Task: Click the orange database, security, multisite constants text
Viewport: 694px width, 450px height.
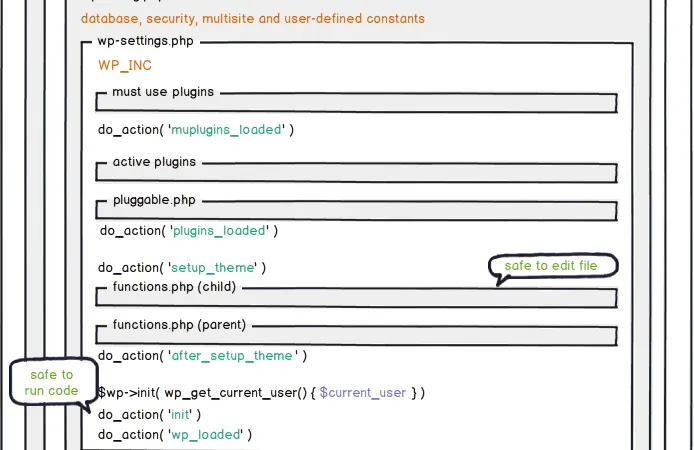Action: (x=253, y=19)
